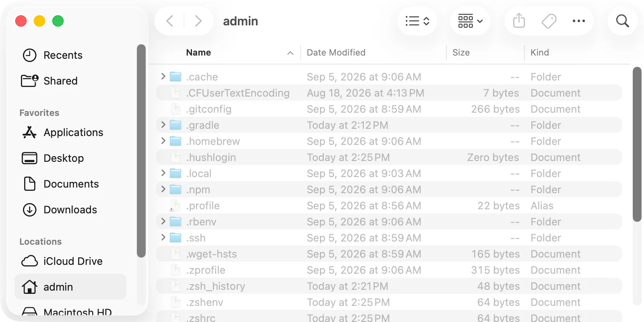Click the Search magnifier icon
The image size is (644, 322).
coord(623,21)
